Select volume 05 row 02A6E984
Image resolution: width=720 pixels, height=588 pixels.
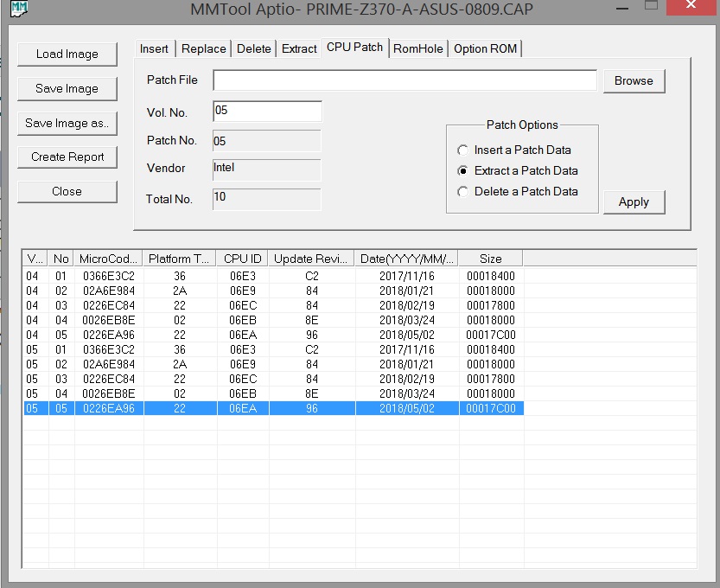[x=273, y=364]
